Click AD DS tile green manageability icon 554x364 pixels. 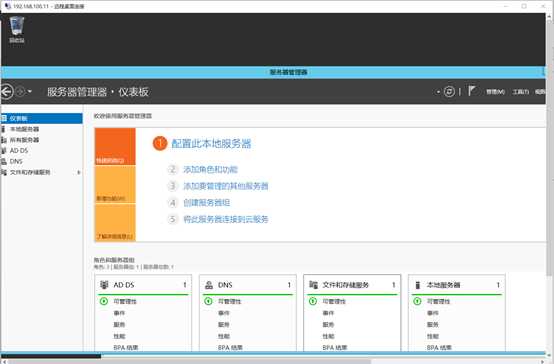tap(104, 301)
